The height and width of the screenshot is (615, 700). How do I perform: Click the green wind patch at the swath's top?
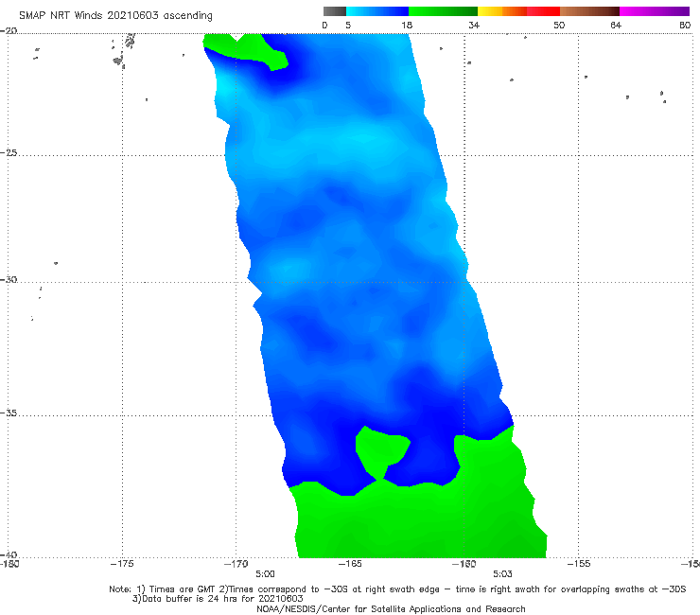tap(250, 51)
